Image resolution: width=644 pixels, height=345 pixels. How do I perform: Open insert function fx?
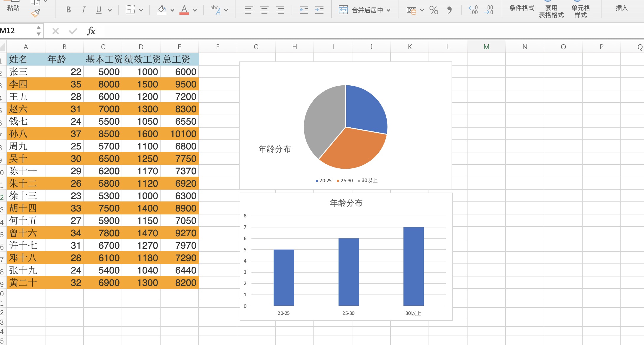[91, 31]
